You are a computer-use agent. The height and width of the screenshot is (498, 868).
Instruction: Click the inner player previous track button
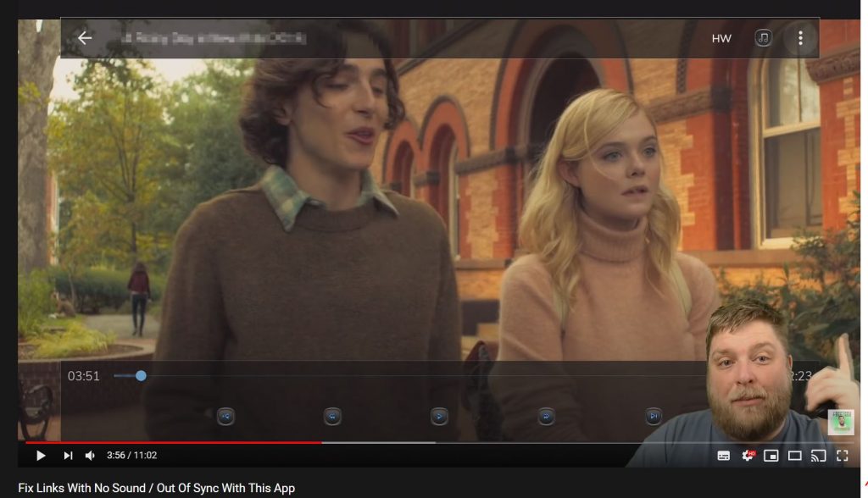[x=225, y=417]
